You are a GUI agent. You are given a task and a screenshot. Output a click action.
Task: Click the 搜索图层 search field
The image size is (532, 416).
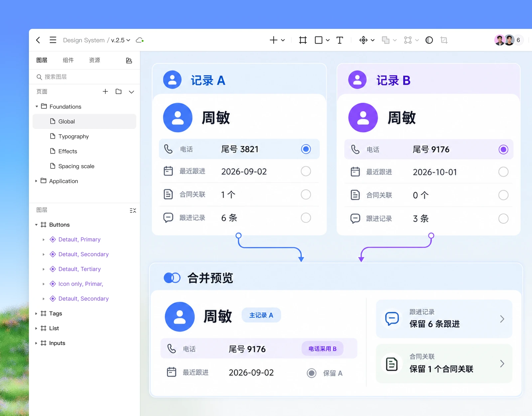[x=84, y=77]
